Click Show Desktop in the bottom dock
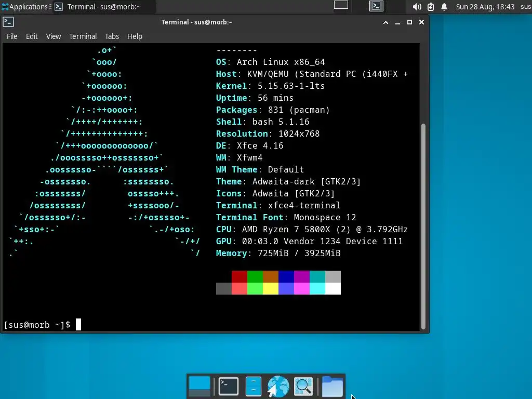This screenshot has width=532, height=399. click(x=199, y=387)
